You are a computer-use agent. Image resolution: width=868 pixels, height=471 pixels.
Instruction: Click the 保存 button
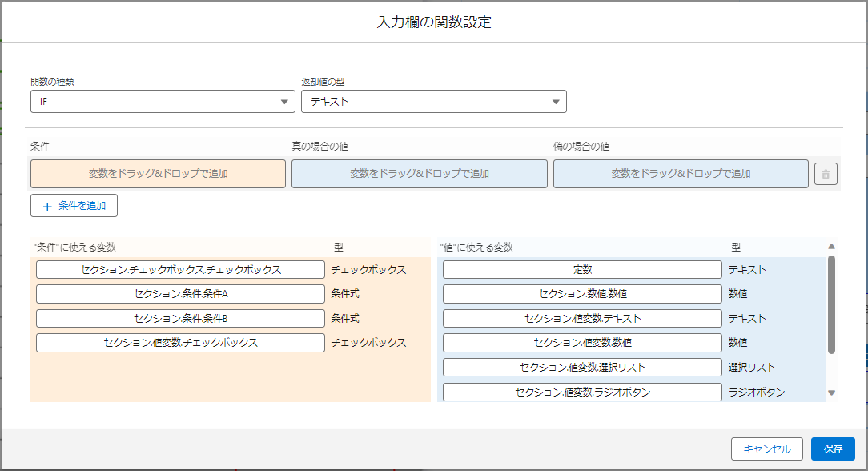click(833, 449)
